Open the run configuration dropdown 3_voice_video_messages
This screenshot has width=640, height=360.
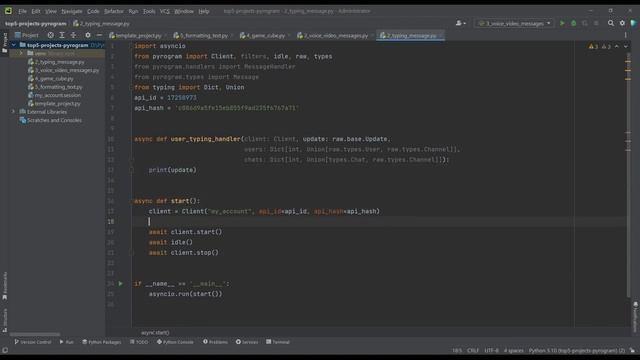(x=514, y=24)
